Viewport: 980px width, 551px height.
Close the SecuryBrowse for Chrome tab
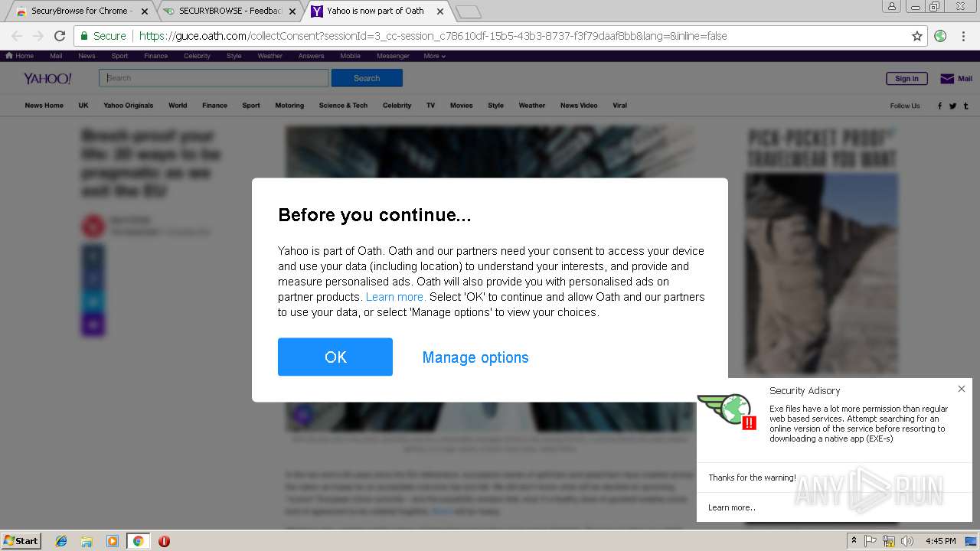click(x=145, y=11)
